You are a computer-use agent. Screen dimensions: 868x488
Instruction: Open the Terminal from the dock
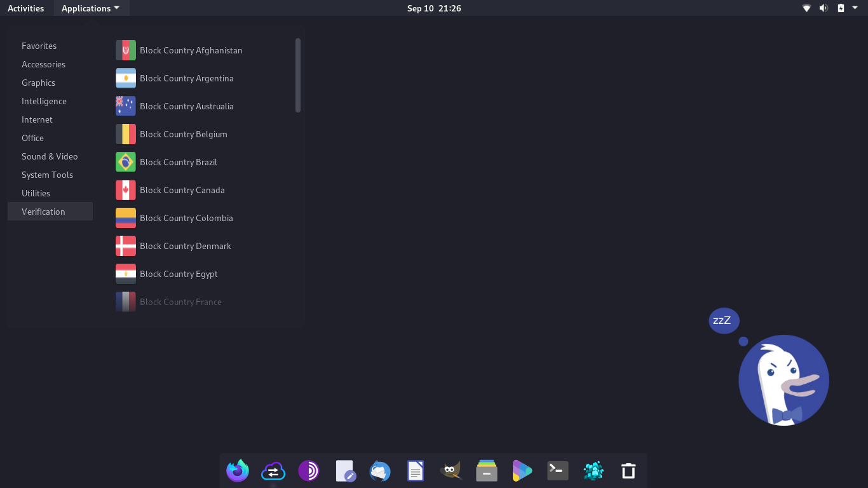(558, 471)
